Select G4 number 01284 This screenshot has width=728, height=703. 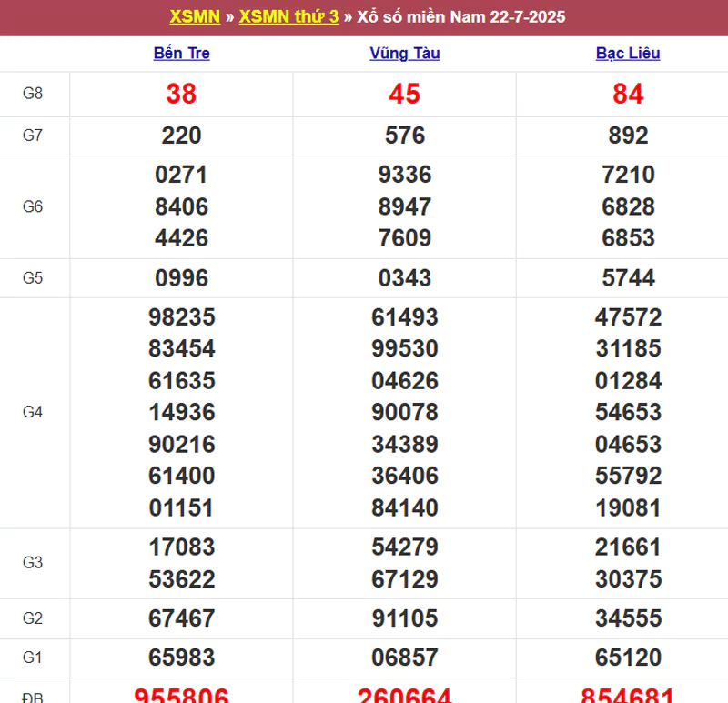tap(628, 380)
